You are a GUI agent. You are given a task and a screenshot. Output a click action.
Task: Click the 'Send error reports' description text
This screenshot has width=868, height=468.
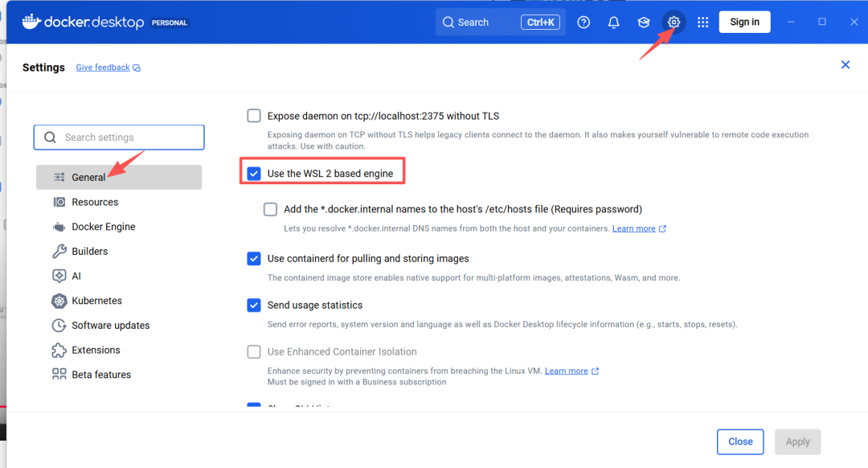click(502, 325)
